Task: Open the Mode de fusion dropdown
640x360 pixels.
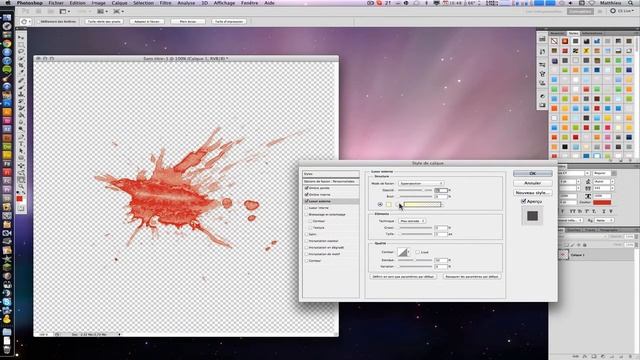Action: pyautogui.click(x=421, y=183)
